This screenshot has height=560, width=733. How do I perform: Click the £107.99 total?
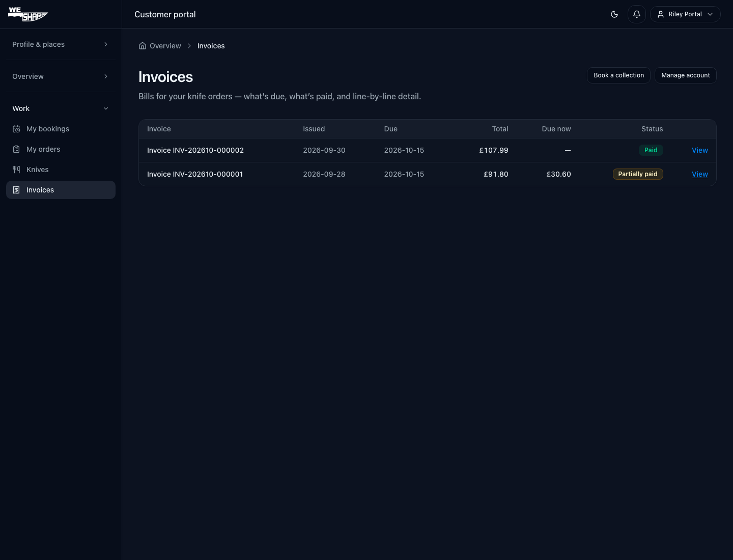coord(494,150)
